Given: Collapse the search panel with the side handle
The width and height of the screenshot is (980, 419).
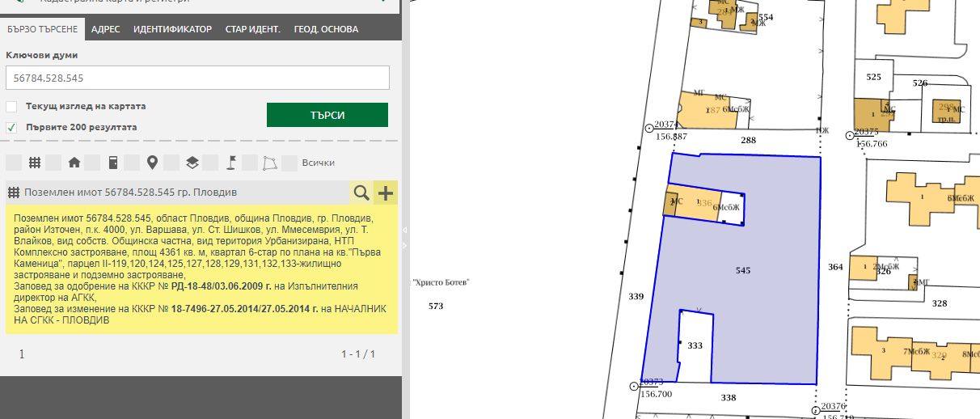Looking at the screenshot, I should [406, 231].
